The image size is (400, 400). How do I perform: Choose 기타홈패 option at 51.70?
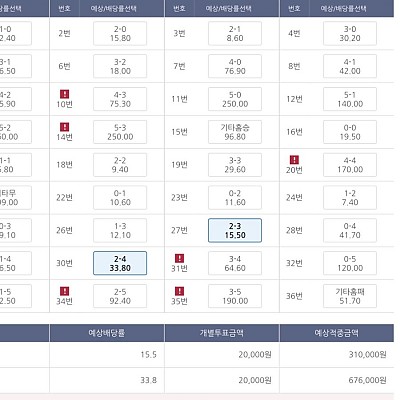pos(350,296)
